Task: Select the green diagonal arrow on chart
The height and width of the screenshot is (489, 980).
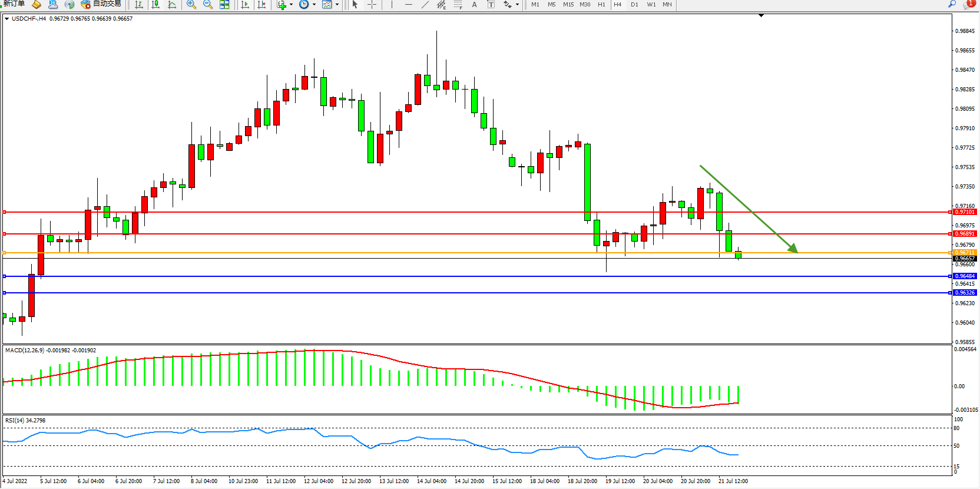Action: [x=748, y=208]
